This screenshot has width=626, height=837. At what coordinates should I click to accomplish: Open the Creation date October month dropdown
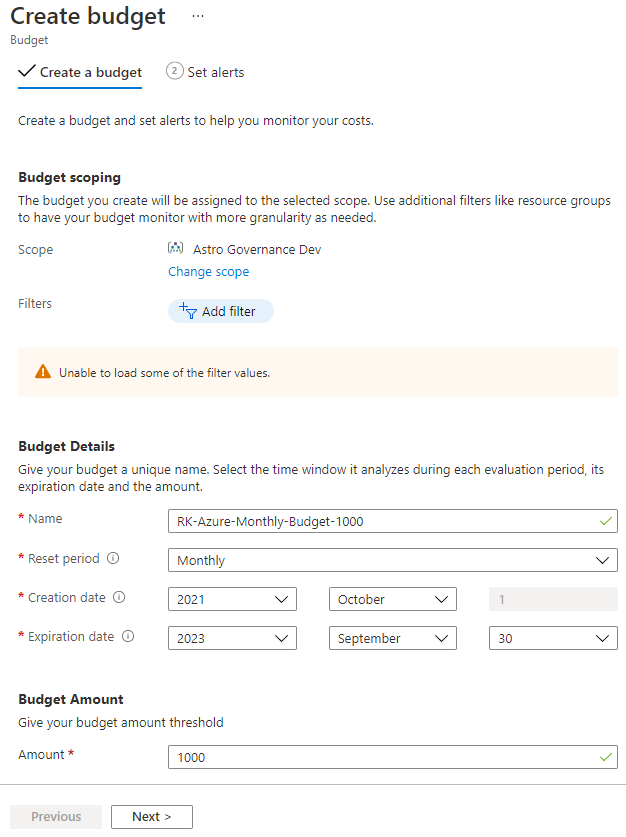[392, 599]
